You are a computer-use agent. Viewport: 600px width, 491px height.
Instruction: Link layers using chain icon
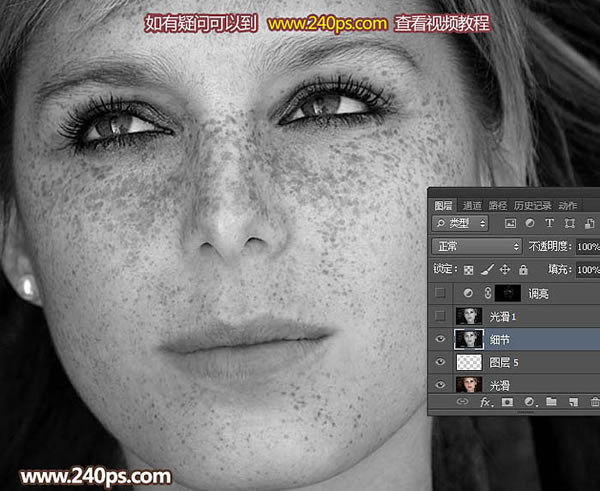(x=462, y=402)
